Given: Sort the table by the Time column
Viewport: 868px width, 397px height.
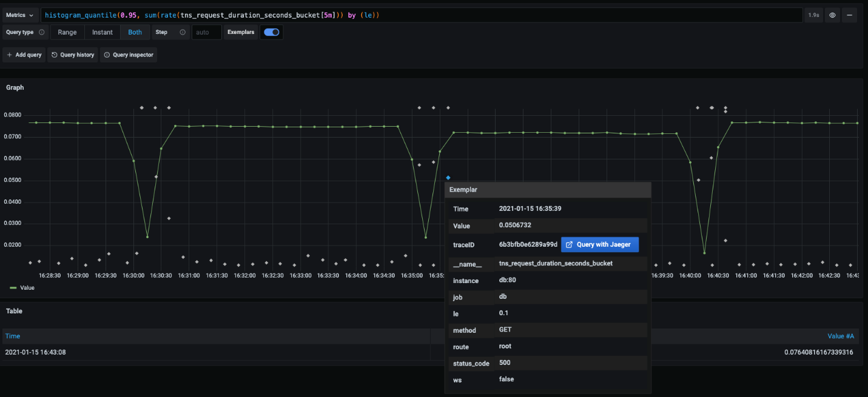Looking at the screenshot, I should coord(12,336).
